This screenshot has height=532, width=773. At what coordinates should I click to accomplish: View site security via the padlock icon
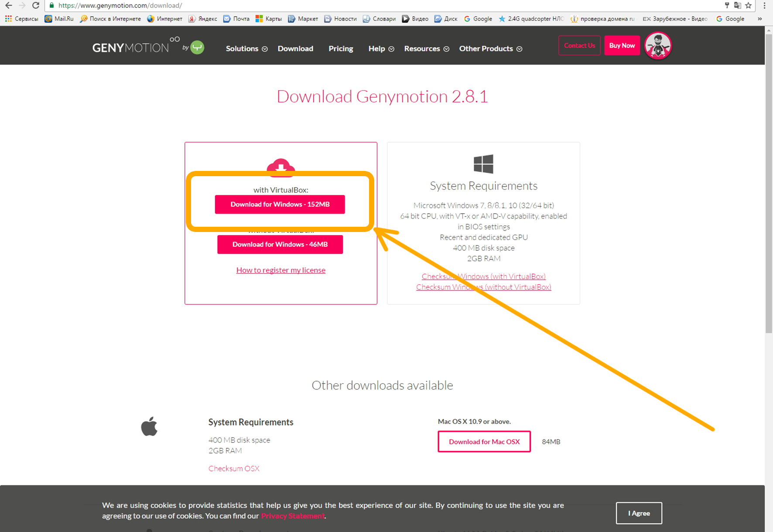coord(51,5)
